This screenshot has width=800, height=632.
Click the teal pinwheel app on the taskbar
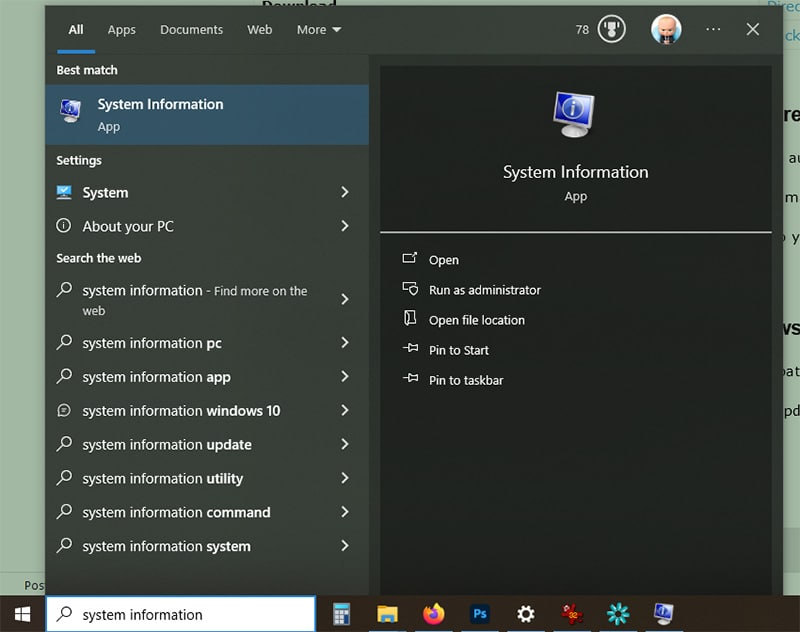click(x=617, y=614)
